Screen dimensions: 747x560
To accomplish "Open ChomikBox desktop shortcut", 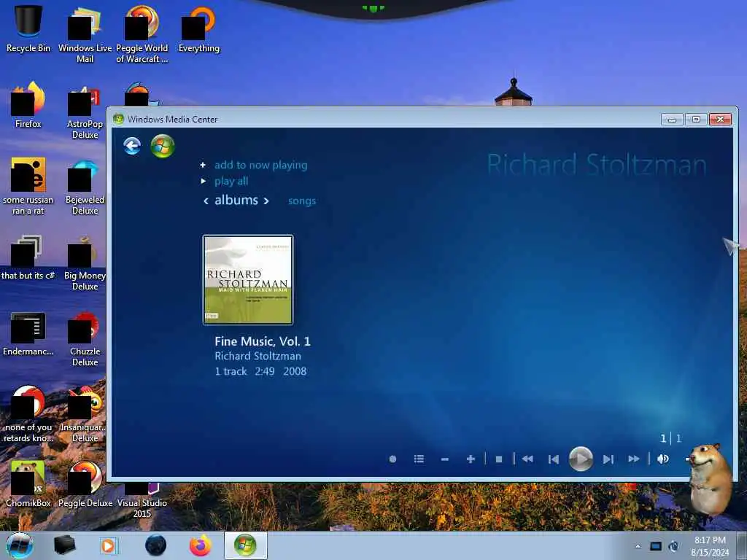I will click(28, 484).
